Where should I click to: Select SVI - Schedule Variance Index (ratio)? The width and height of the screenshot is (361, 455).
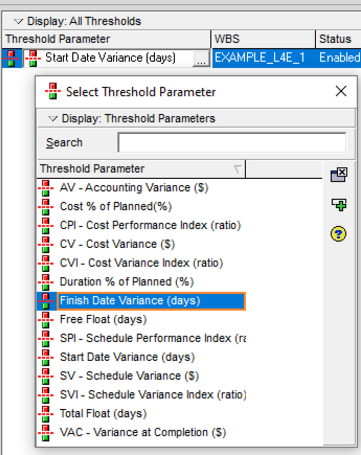(153, 395)
